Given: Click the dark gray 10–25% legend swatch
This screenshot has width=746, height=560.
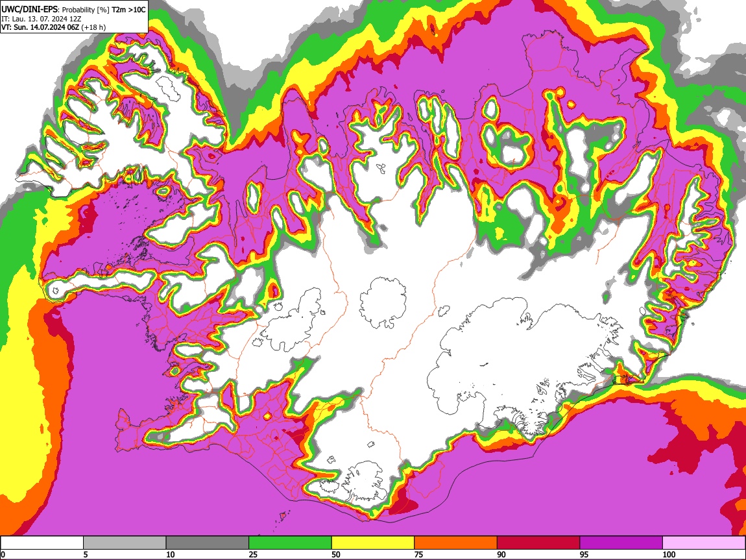Looking at the screenshot, I should [208, 543].
